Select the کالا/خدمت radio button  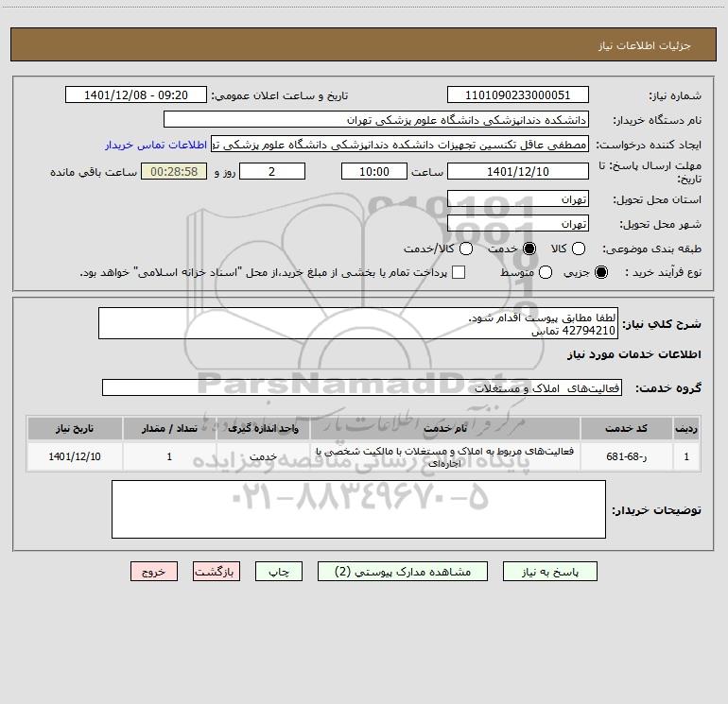point(466,249)
